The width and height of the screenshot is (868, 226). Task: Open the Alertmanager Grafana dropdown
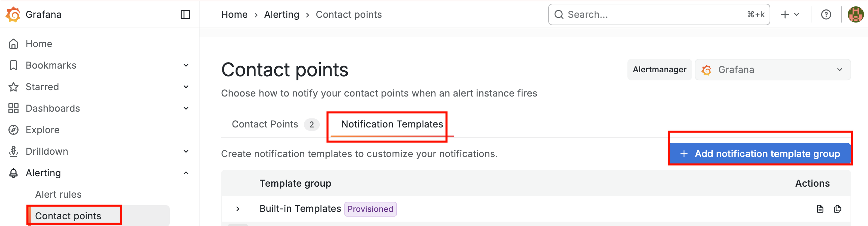point(772,70)
